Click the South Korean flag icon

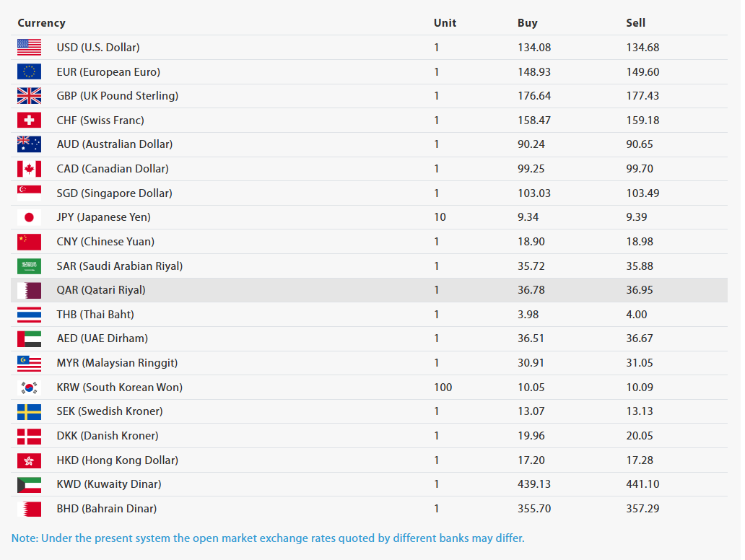(29, 387)
